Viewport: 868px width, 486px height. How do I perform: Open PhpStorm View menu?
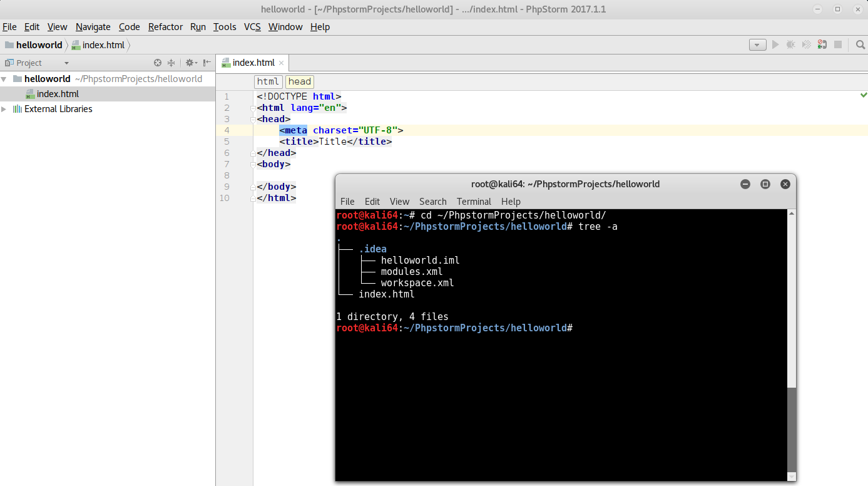point(57,27)
